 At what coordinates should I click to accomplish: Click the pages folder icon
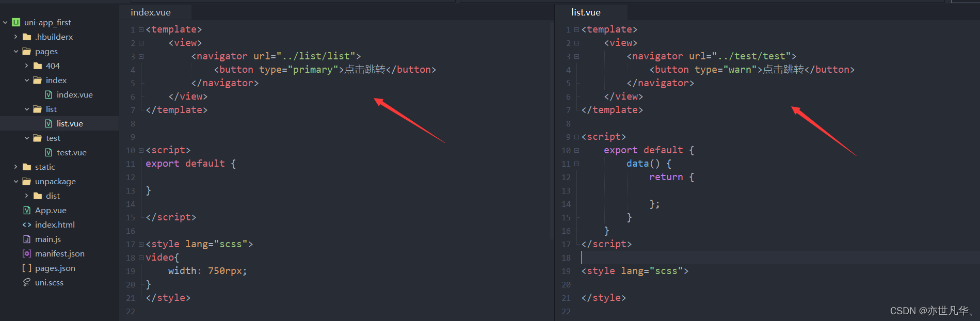(x=27, y=51)
